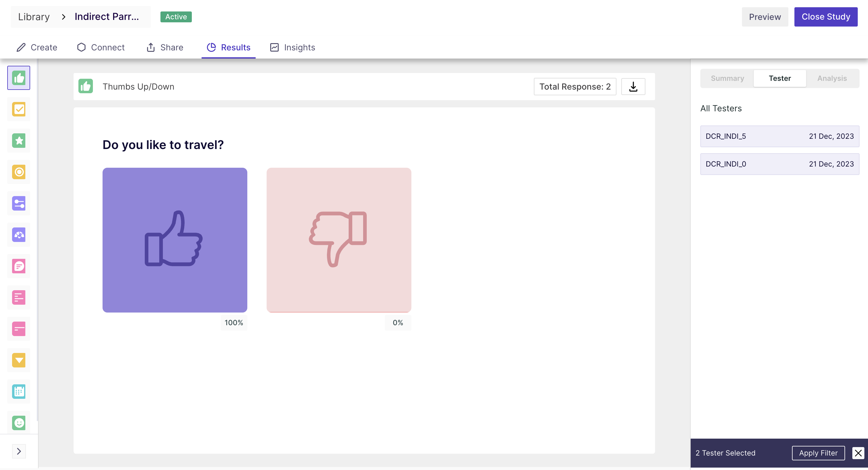Screen dimensions: 868x470
Task: Switch to Summary view in right panel
Action: (727, 78)
